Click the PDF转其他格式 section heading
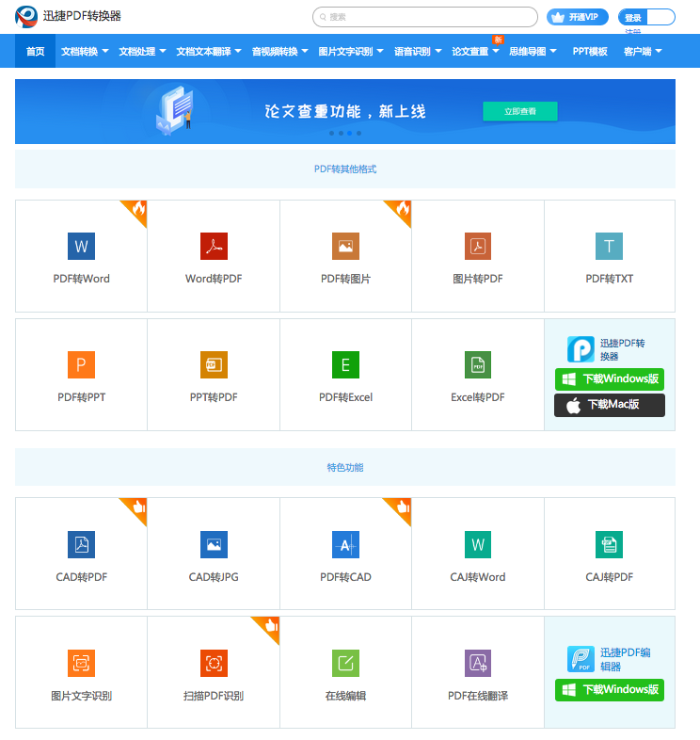The width and height of the screenshot is (700, 740). tap(345, 169)
